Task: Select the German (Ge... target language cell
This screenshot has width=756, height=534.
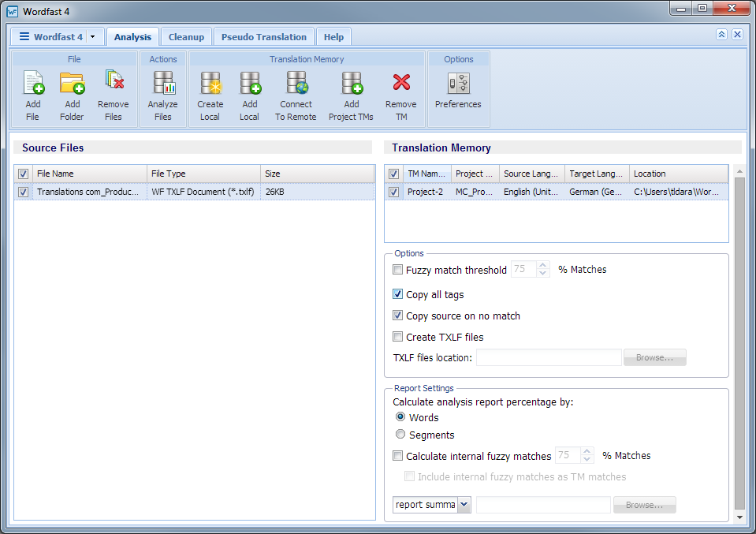Action: click(597, 192)
